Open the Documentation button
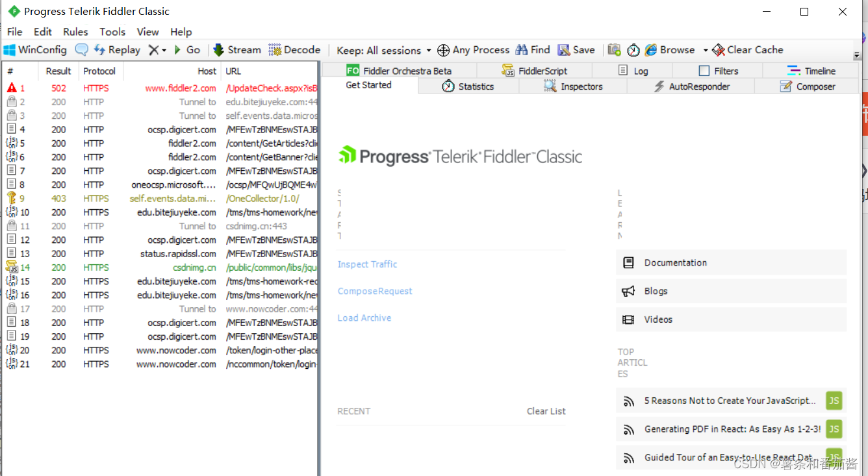 731,263
